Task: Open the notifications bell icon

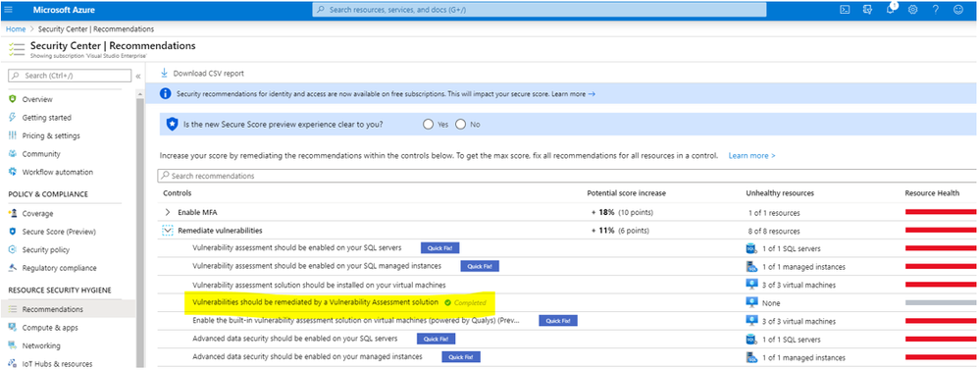Action: [x=891, y=10]
